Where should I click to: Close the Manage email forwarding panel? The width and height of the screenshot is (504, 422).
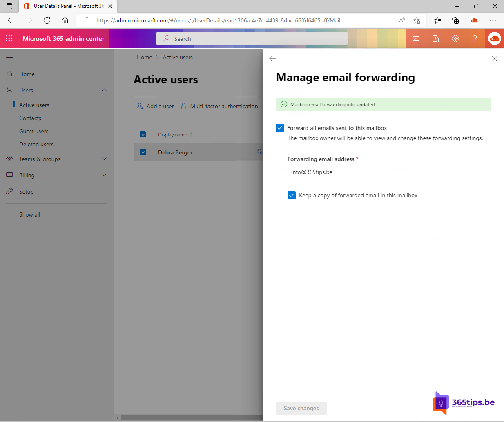(495, 59)
